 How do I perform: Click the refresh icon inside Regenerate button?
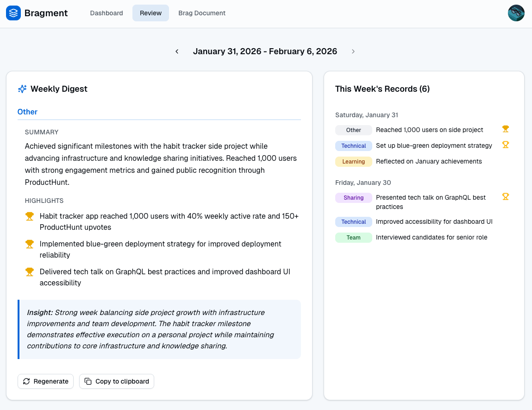[x=26, y=381]
